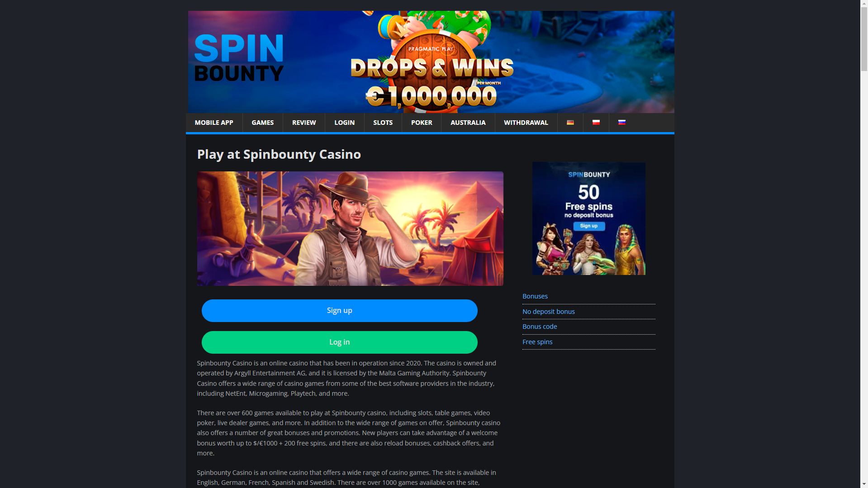Viewport: 868px width, 488px height.
Task: Click the Spin Bounty logo
Action: [239, 58]
